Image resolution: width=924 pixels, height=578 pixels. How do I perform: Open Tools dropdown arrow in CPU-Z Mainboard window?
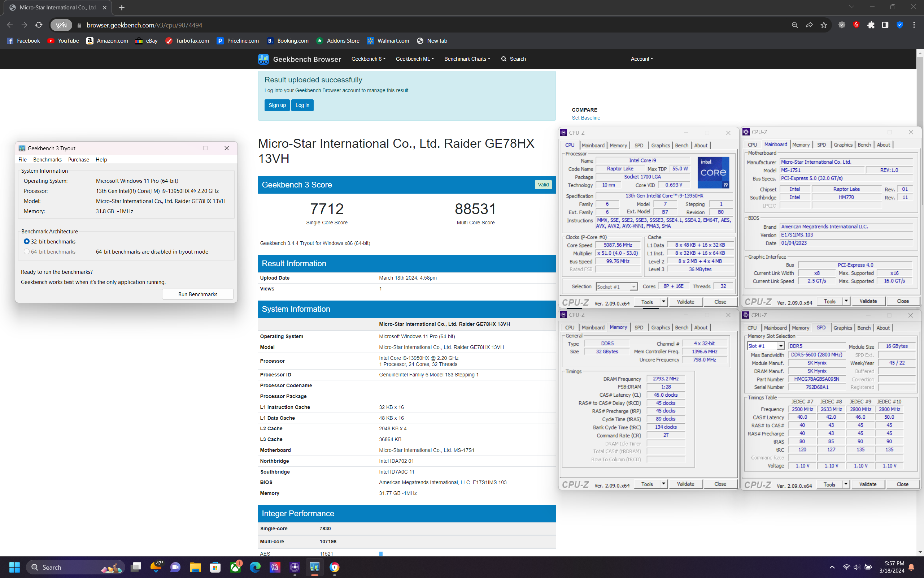click(x=846, y=301)
